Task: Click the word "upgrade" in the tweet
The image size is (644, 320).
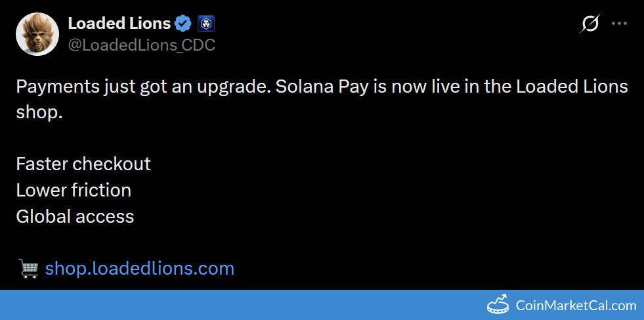Action: tap(232, 87)
